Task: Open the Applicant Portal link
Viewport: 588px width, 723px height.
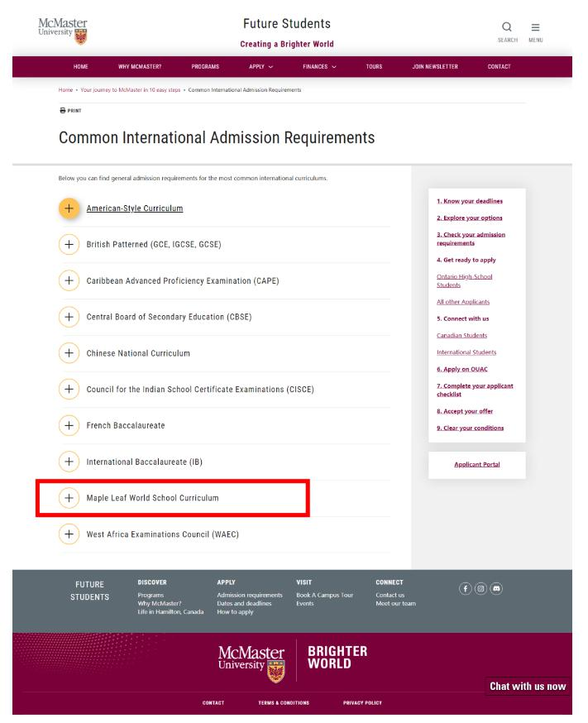Action: [476, 464]
